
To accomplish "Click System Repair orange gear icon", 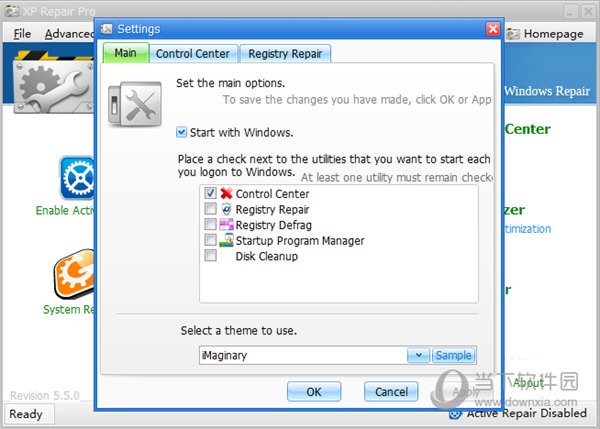I will point(74,274).
